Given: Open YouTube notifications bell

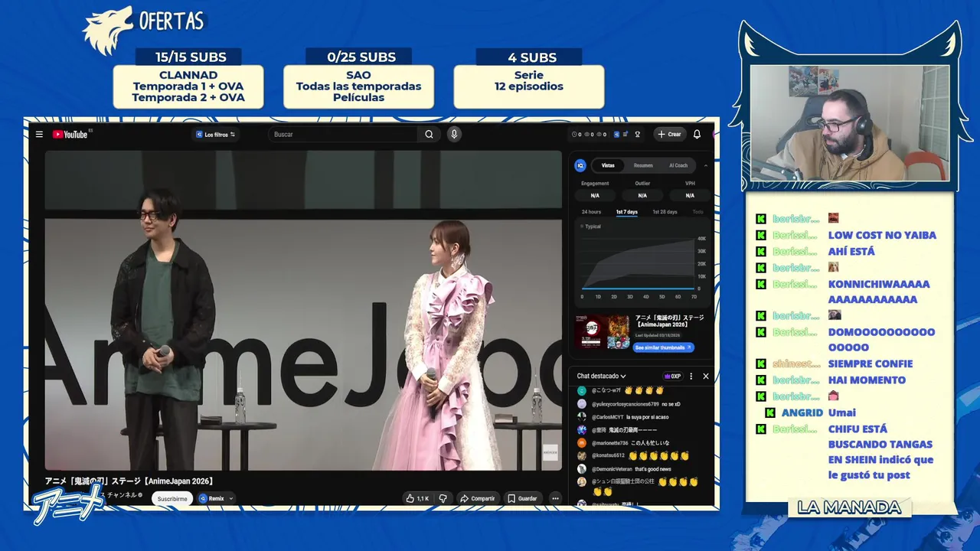Looking at the screenshot, I should [x=697, y=134].
